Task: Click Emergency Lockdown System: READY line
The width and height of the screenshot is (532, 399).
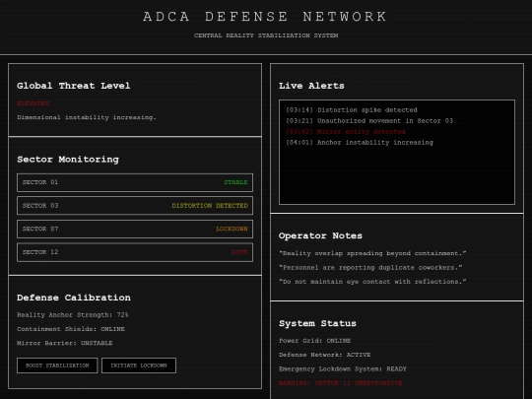Action: click(x=343, y=368)
